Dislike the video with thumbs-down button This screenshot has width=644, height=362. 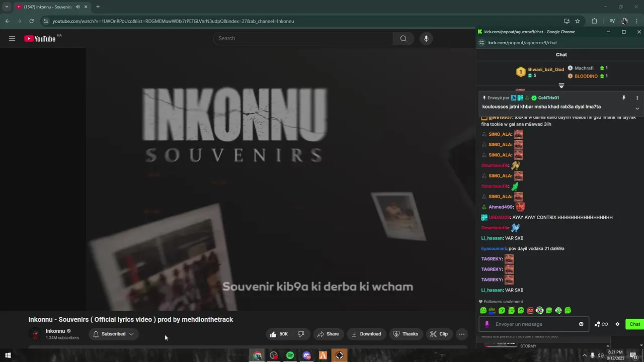click(301, 334)
